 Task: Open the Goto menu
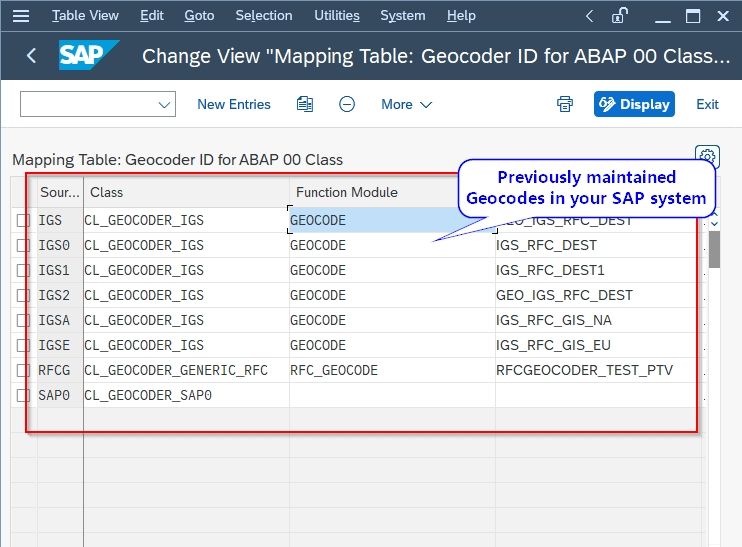[199, 16]
